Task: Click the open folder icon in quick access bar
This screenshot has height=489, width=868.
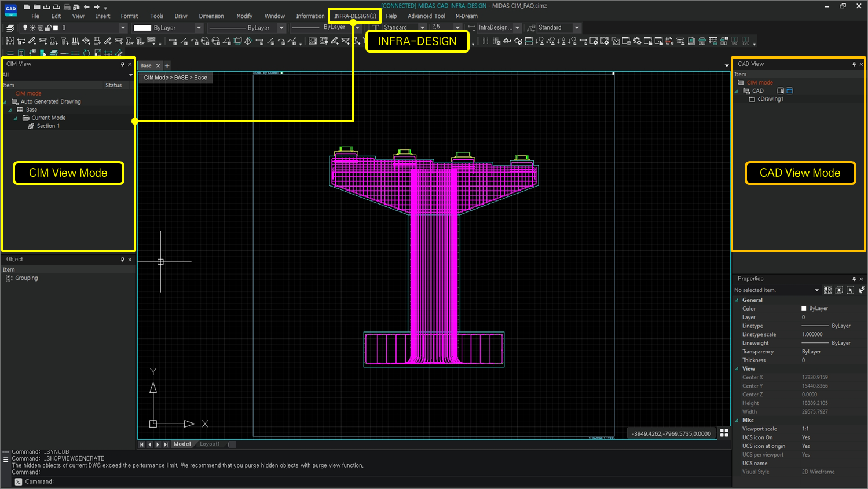Action: click(x=37, y=7)
